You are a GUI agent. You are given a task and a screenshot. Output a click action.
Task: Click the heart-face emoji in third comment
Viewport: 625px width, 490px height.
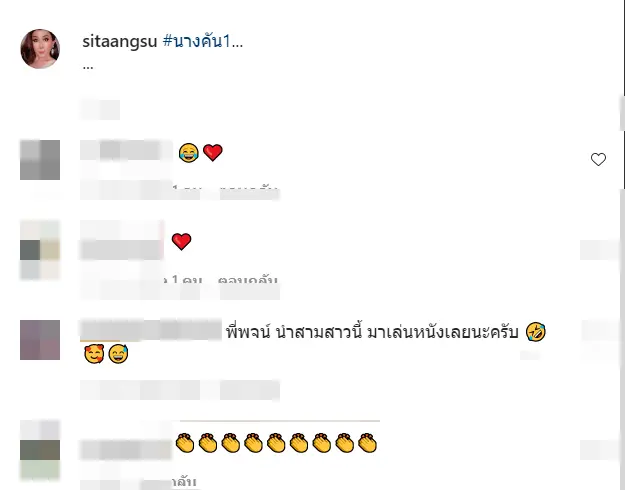(x=94, y=354)
